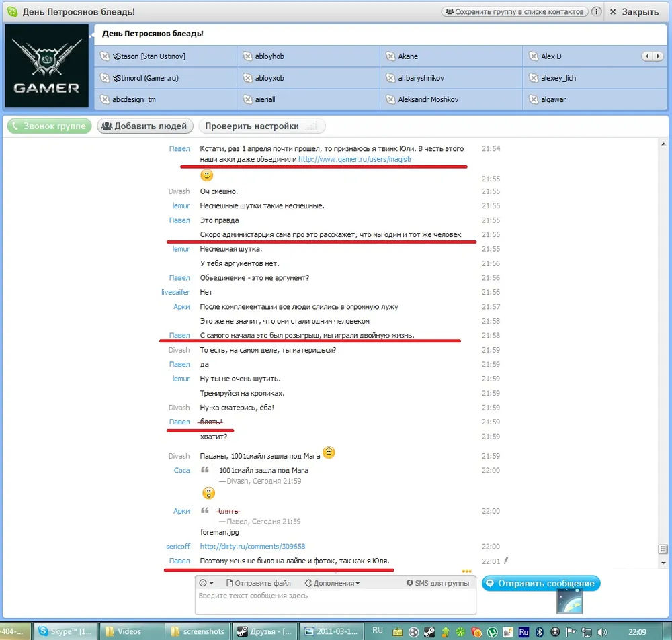Click the volume speaker tray icon
This screenshot has height=640, width=672.
[603, 631]
